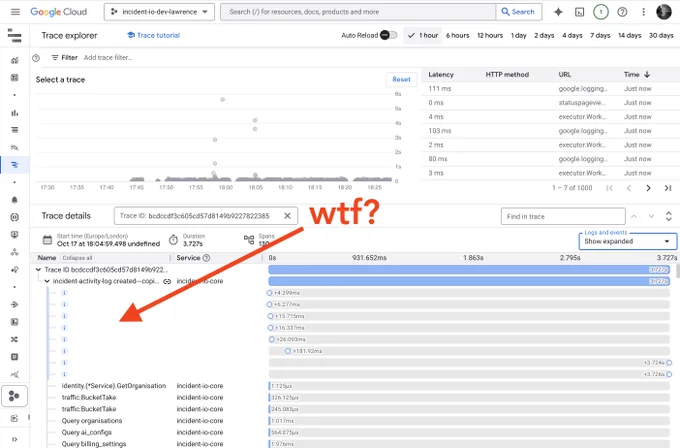Open Logs and events Show expanded dropdown

pyautogui.click(x=628, y=241)
